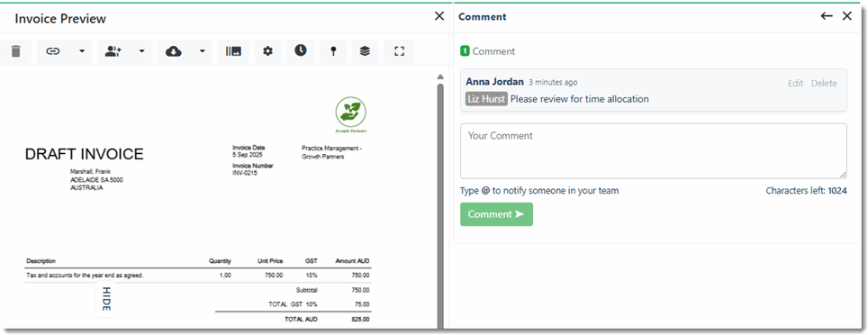Click the barcode image icon
The height and width of the screenshot is (335, 868).
click(x=233, y=51)
